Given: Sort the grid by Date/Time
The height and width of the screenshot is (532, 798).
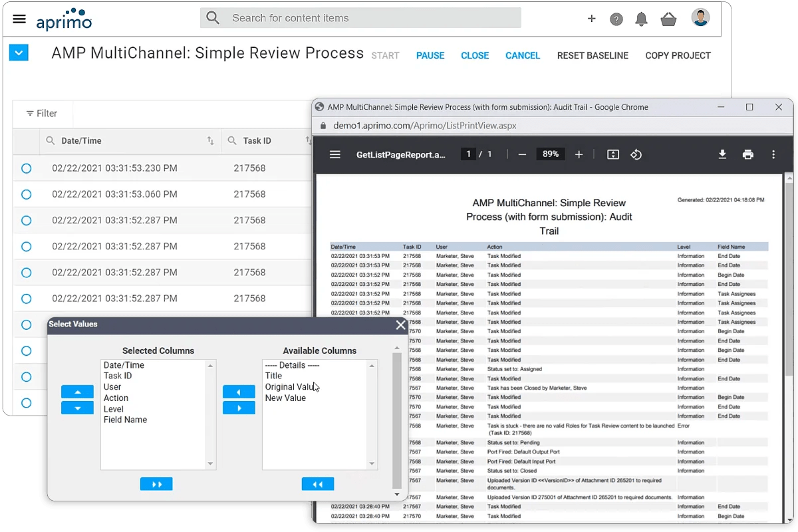Looking at the screenshot, I should (x=210, y=141).
